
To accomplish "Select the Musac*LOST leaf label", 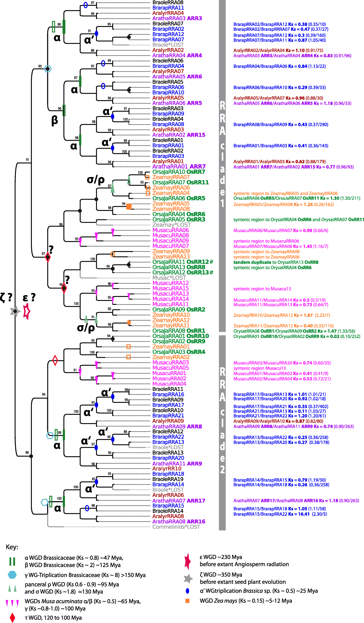I will (x=169, y=278).
